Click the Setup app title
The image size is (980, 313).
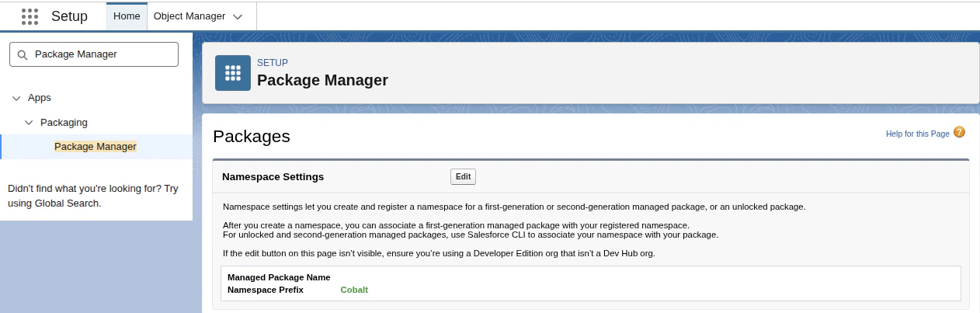[69, 16]
